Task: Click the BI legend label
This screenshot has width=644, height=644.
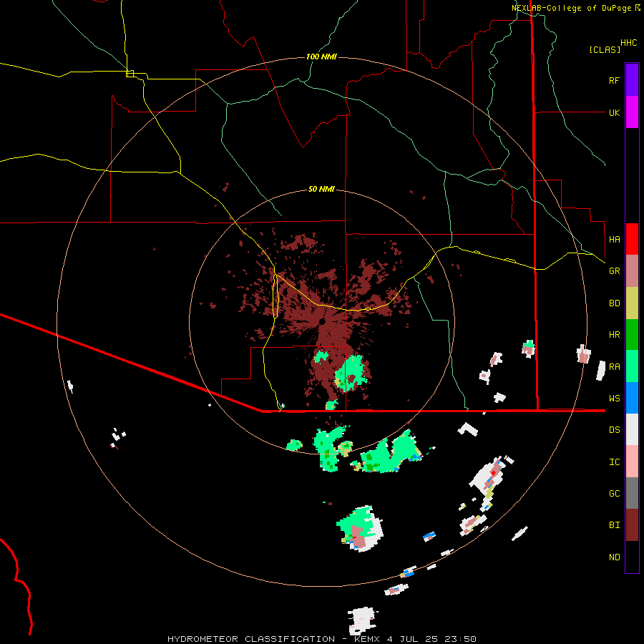Action: (x=614, y=525)
